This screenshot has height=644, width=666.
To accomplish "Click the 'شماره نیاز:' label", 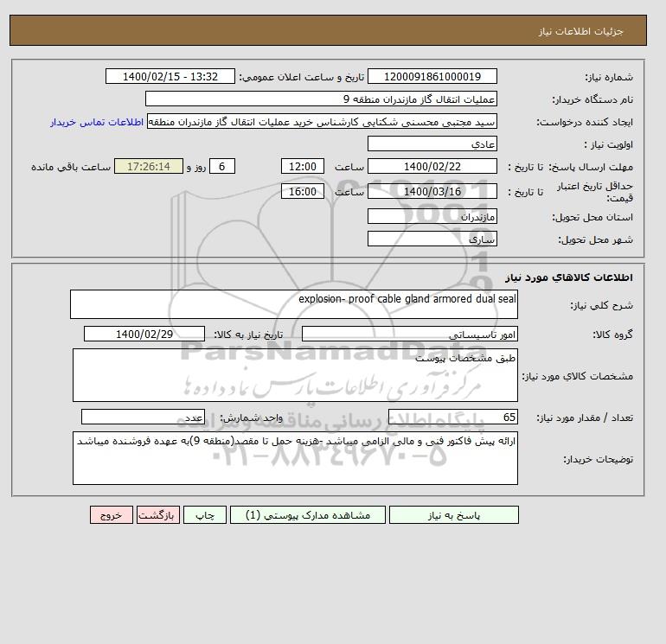I will point(609,77).
